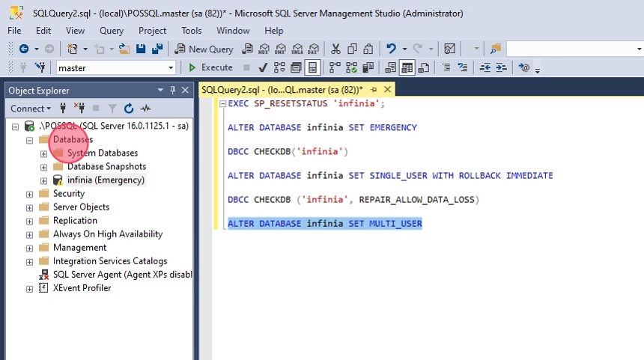Click the Change Connection plug icon

(40, 67)
